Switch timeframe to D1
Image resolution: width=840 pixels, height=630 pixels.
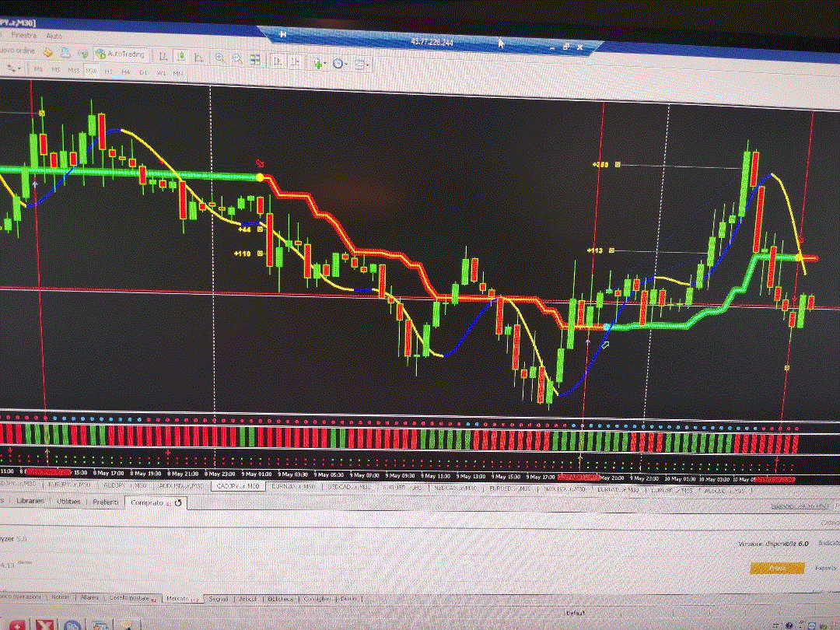click(143, 72)
